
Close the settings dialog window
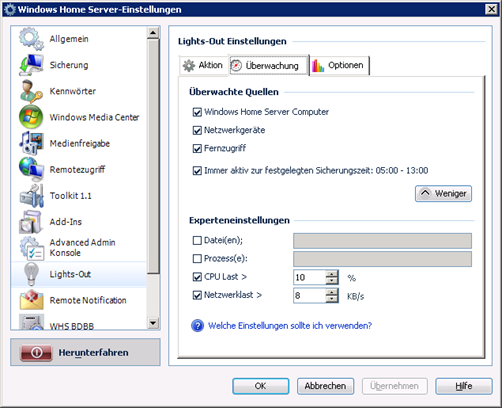[x=491, y=9]
